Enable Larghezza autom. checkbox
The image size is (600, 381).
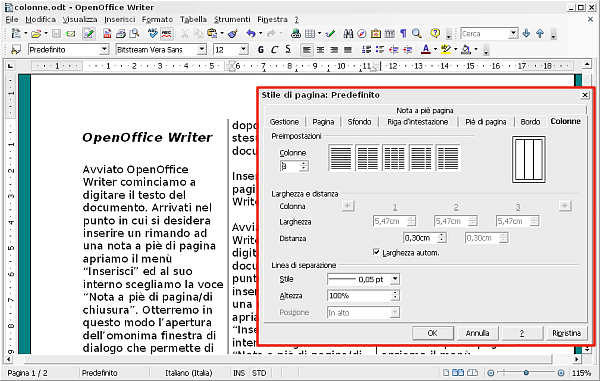point(377,252)
